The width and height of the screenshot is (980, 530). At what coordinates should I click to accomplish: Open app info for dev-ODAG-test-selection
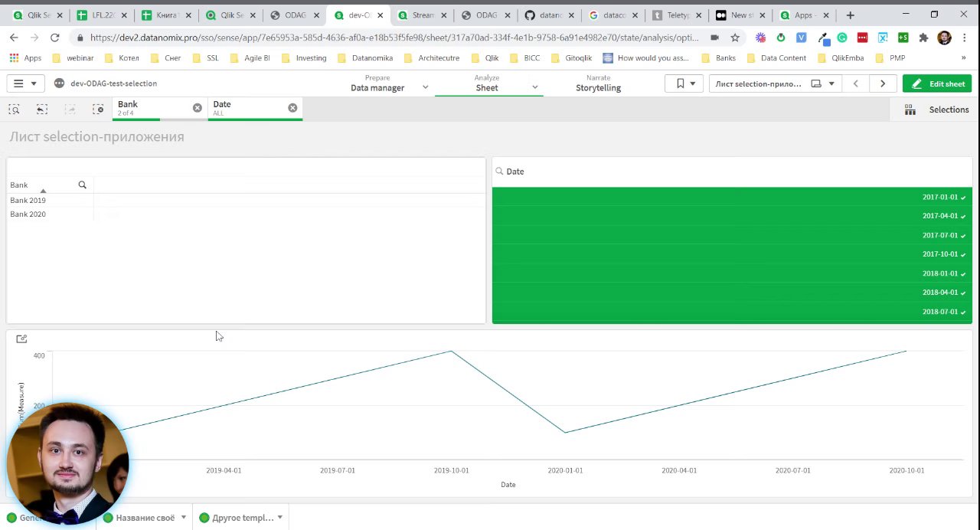coord(59,83)
